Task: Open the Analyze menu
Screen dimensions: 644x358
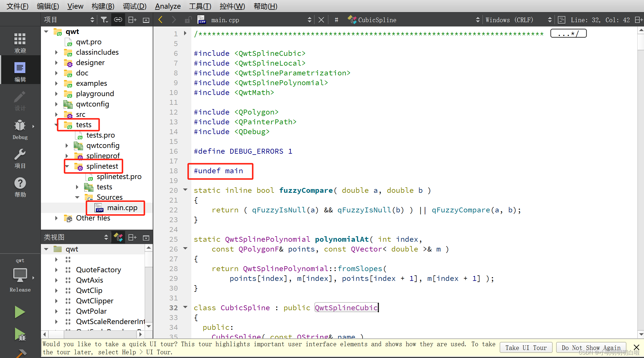Action: pos(168,6)
